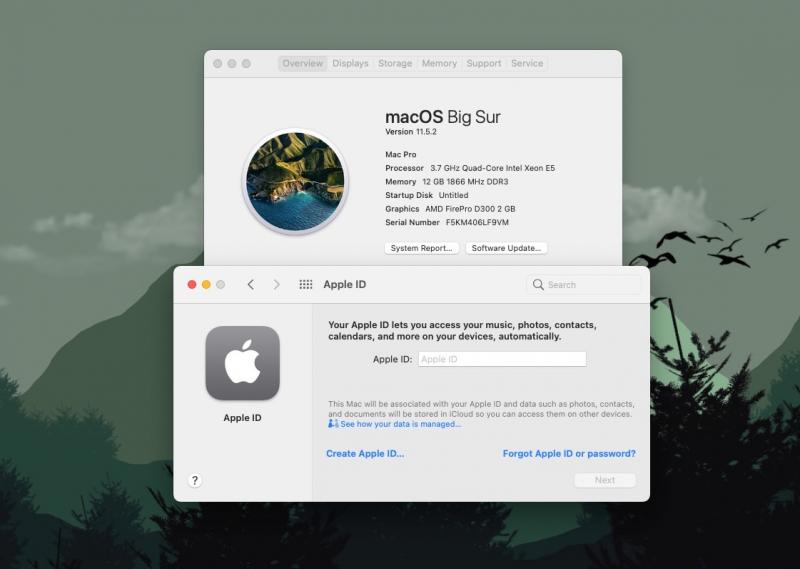Click the Processor 3.7 GHz Quad-Core line
The width and height of the screenshot is (800, 569).
pos(470,168)
